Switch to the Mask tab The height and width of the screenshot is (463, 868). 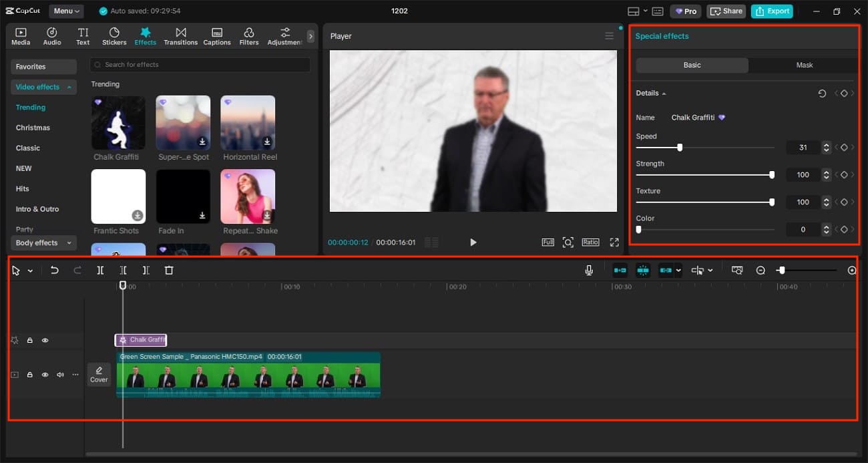(804, 65)
